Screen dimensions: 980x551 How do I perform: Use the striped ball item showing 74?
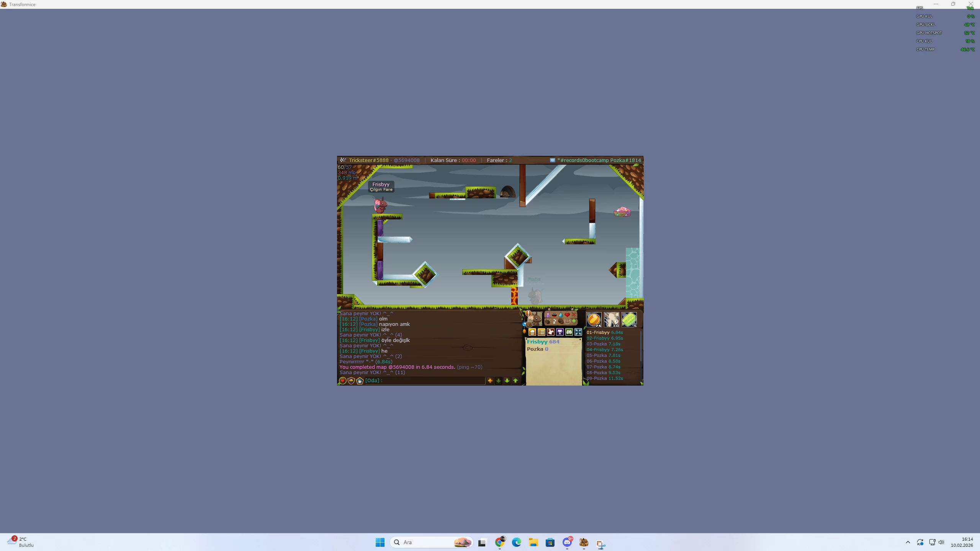tap(594, 319)
